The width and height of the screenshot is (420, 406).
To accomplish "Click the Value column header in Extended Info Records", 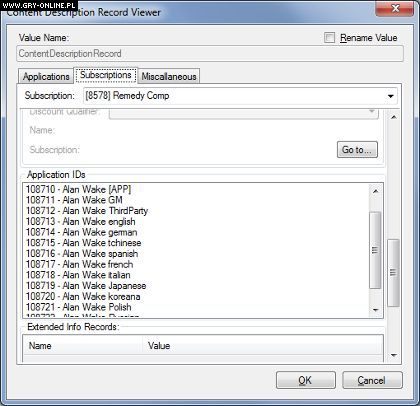I will click(263, 346).
